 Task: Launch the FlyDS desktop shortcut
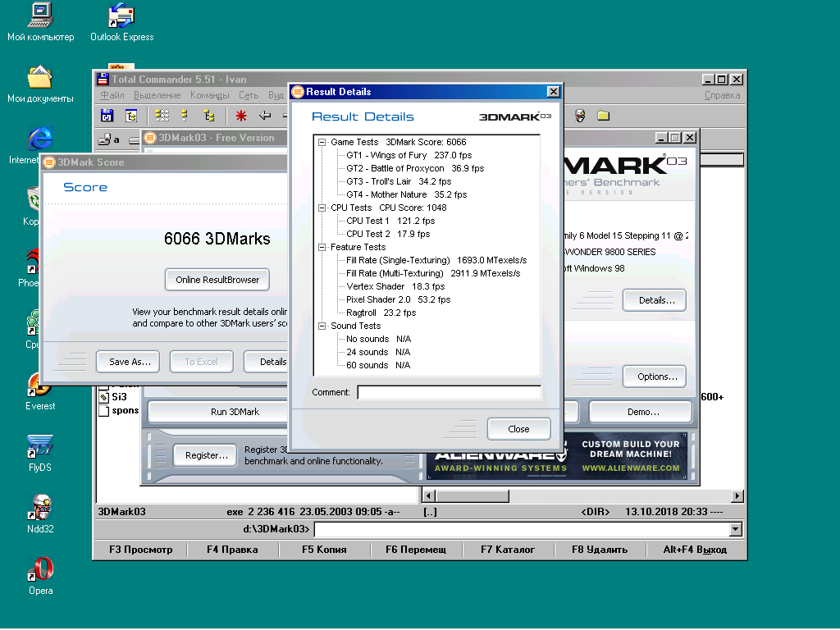tap(40, 447)
